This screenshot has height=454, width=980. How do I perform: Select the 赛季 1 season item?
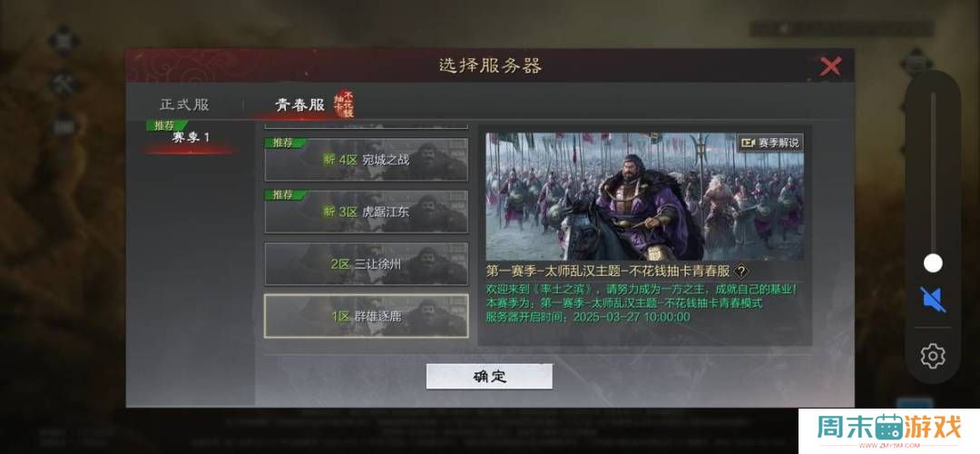point(191,137)
